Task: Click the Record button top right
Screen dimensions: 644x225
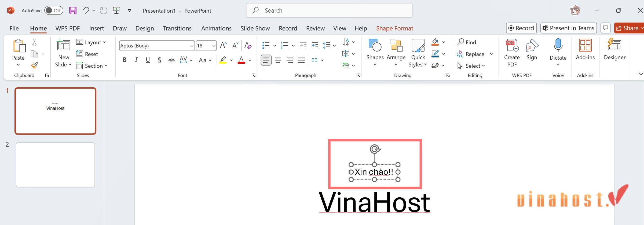Action: pyautogui.click(x=521, y=28)
